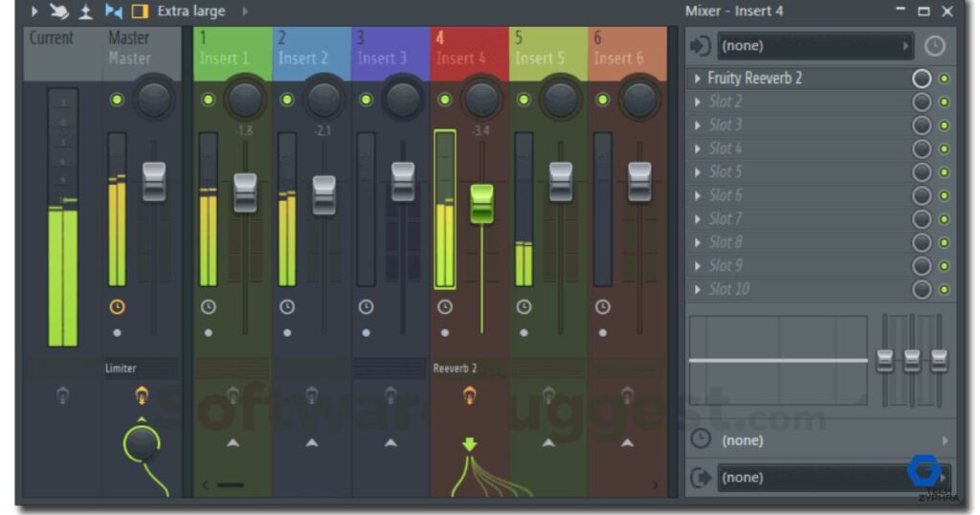Expand the Slot 8 plugin menu
980x515 pixels.
click(x=698, y=242)
